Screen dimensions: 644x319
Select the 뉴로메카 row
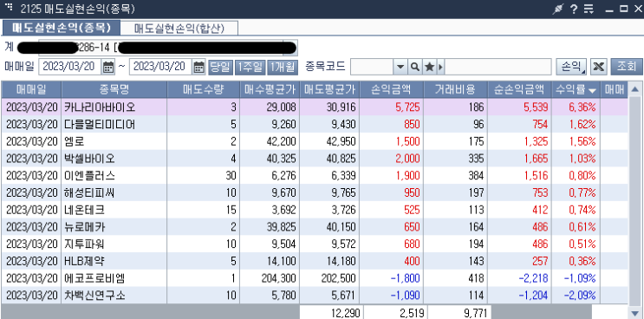tap(314, 227)
